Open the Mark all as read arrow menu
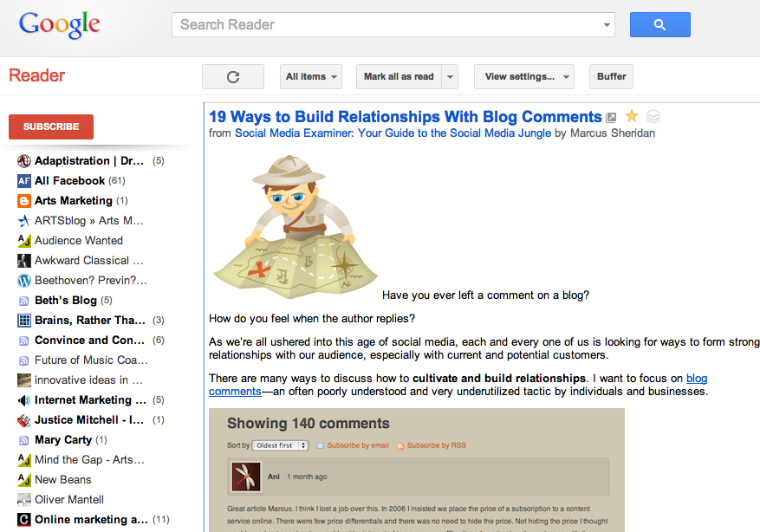The width and height of the screenshot is (760, 532). [x=451, y=76]
